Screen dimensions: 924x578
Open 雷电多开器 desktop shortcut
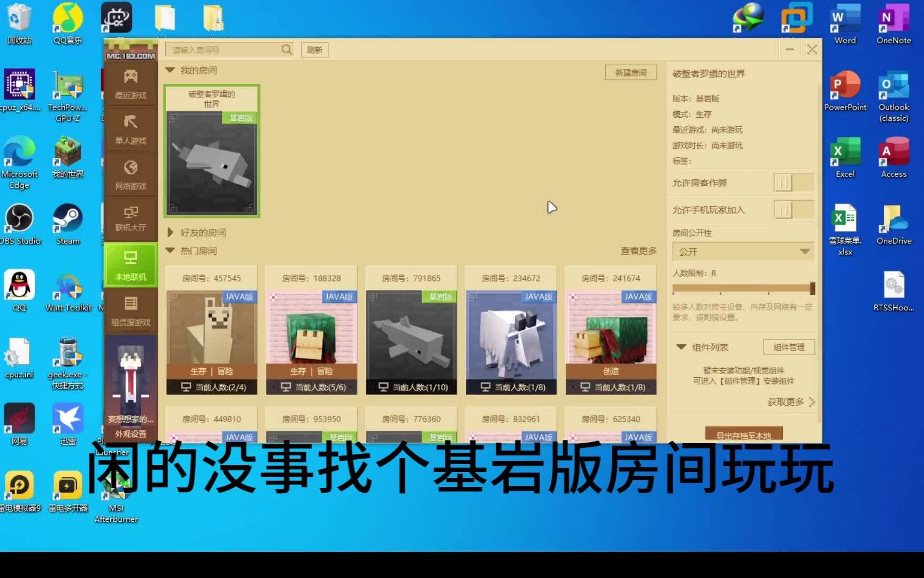tap(68, 492)
